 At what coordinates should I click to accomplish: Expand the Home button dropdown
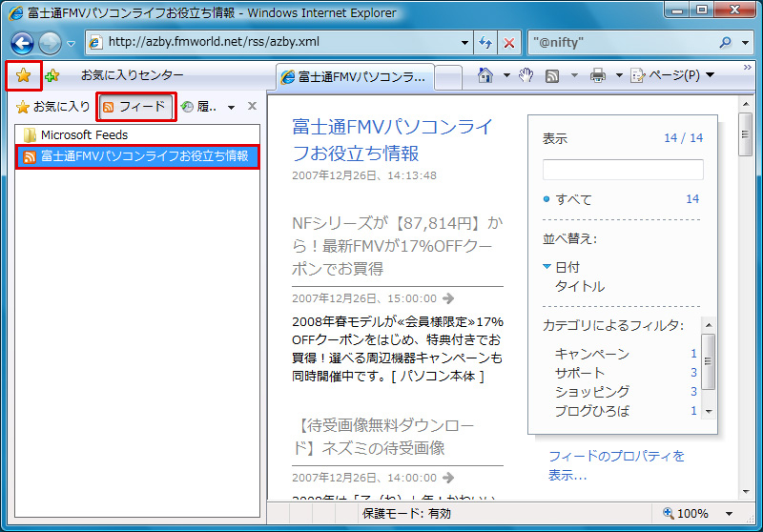506,75
